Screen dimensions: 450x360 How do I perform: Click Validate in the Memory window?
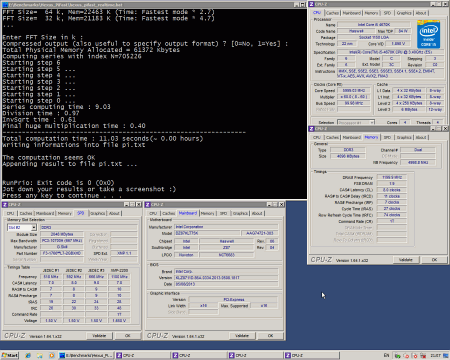tap(405, 260)
